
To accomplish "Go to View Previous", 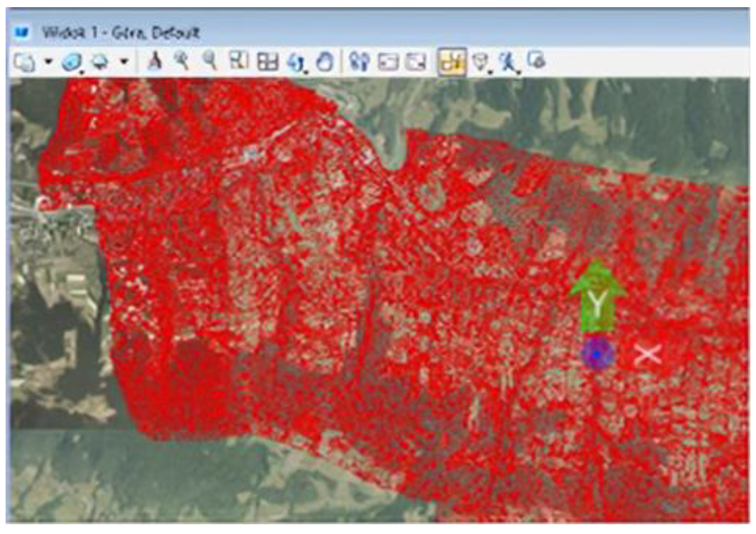I will click(388, 62).
